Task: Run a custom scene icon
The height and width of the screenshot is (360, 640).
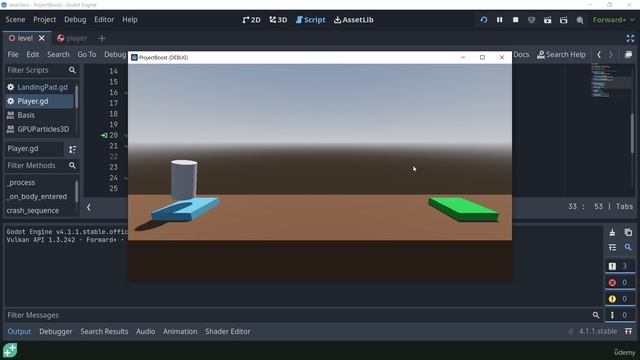Action: click(564, 20)
